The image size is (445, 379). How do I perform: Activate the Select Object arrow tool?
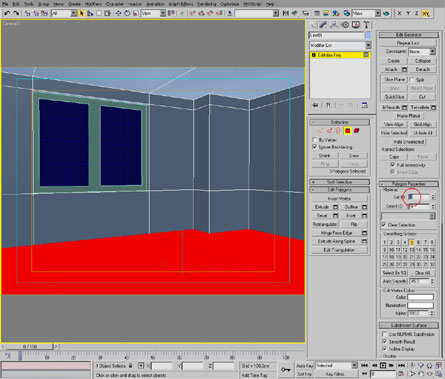[82, 13]
